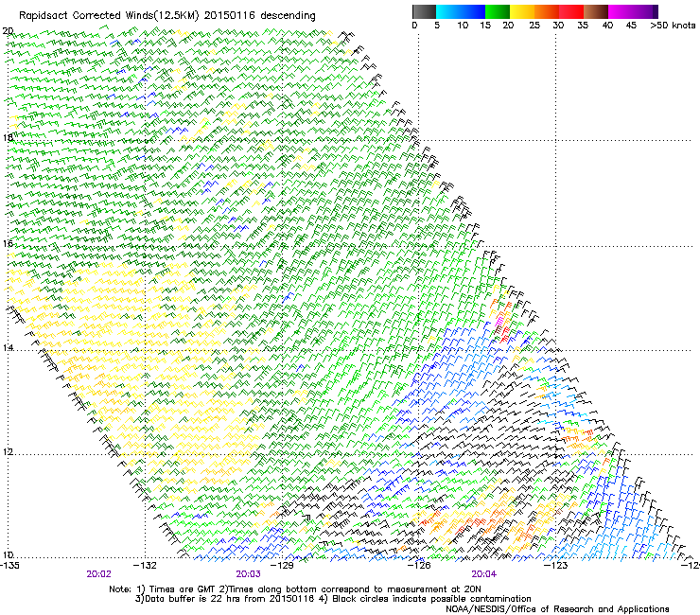700x615 pixels.
Task: Click the NOAA/NESDIS credit text
Action: (x=557, y=608)
